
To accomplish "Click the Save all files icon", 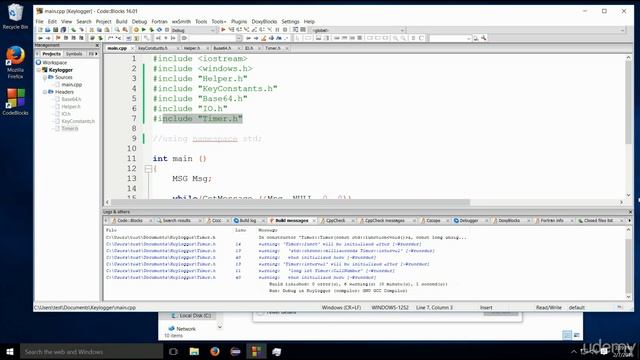I will coord(63,30).
